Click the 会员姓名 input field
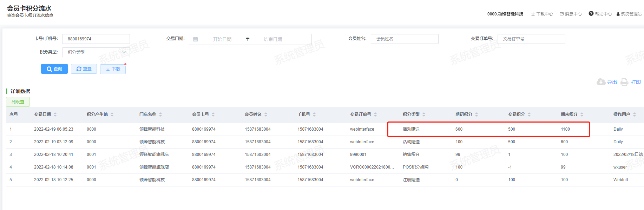 pos(405,39)
